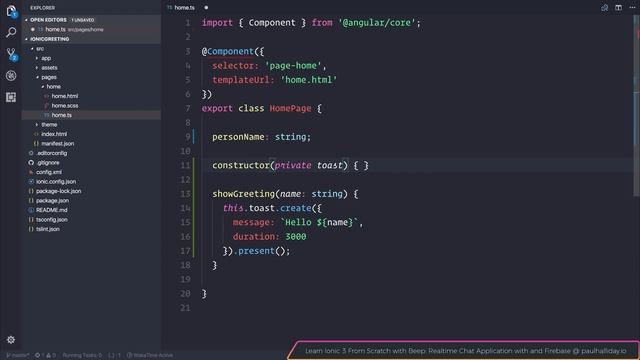Click WakaTime Active in the status bar
The image size is (640, 360).
(x=150, y=355)
